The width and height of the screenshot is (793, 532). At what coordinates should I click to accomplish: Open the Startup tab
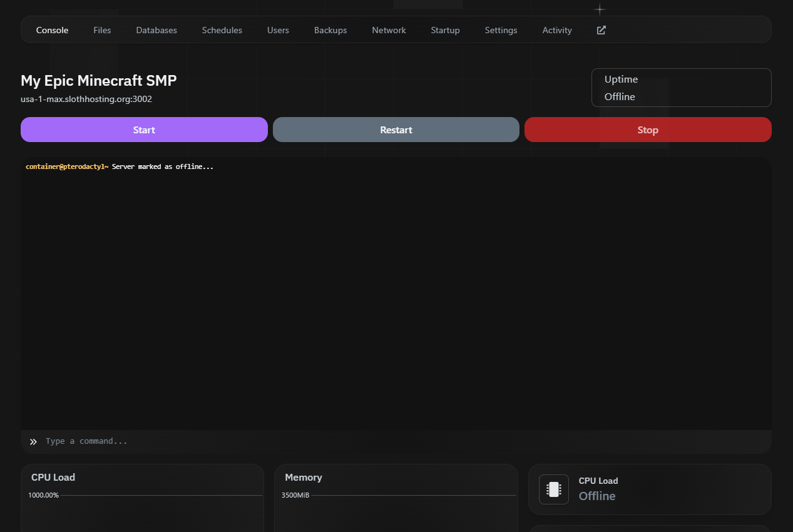click(445, 30)
